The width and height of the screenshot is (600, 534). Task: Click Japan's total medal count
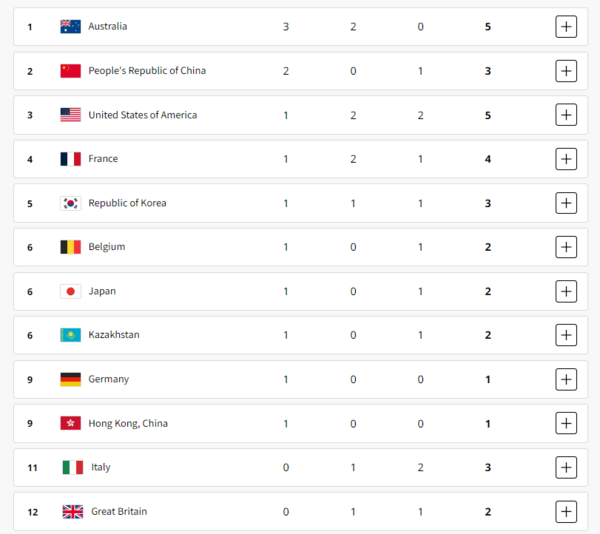click(488, 291)
